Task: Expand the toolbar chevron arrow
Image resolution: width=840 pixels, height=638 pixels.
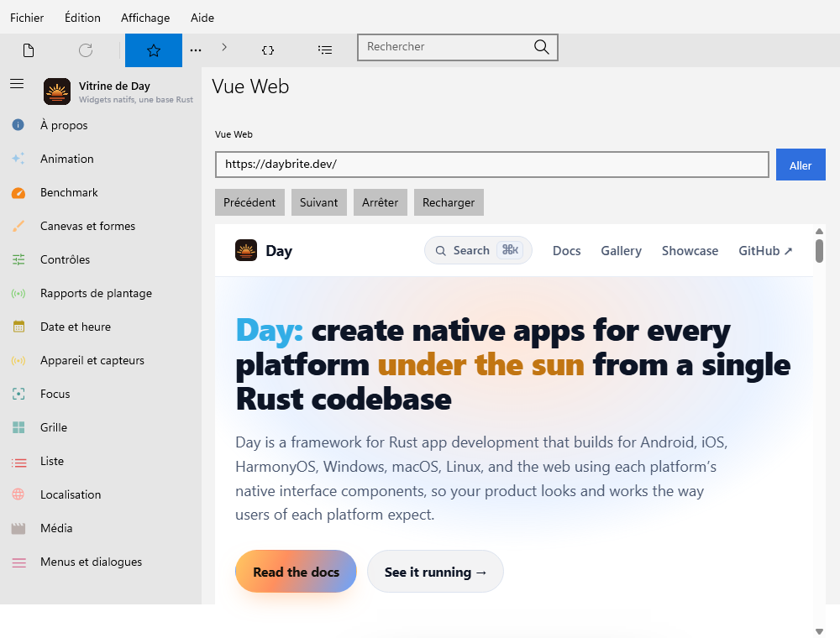Action: [x=224, y=47]
